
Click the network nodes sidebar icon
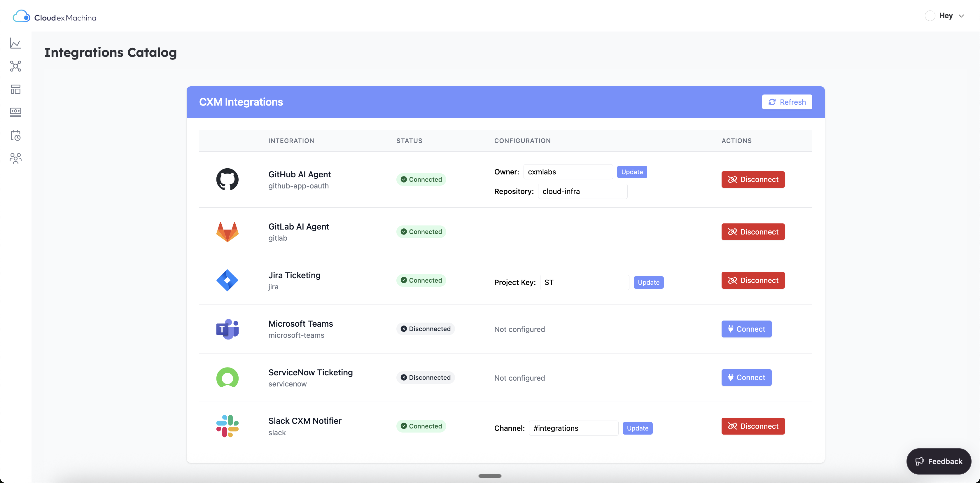coord(15,66)
